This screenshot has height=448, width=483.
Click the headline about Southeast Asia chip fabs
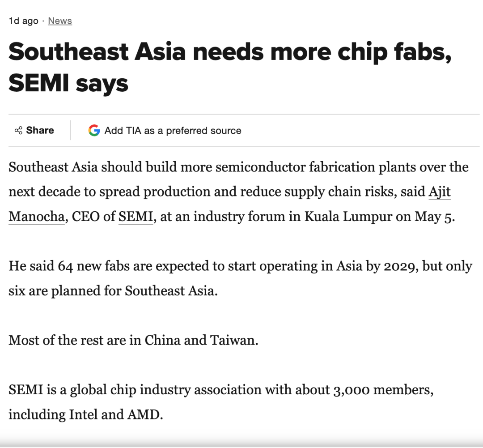click(x=230, y=67)
